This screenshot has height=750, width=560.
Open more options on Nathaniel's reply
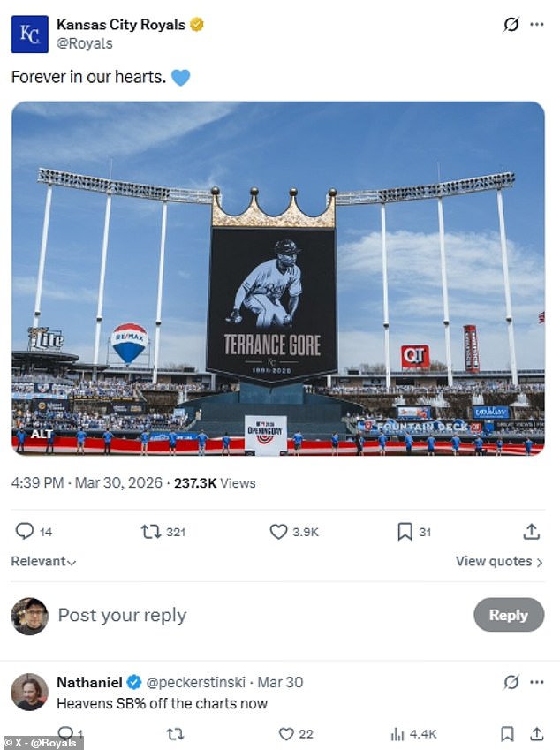537,683
